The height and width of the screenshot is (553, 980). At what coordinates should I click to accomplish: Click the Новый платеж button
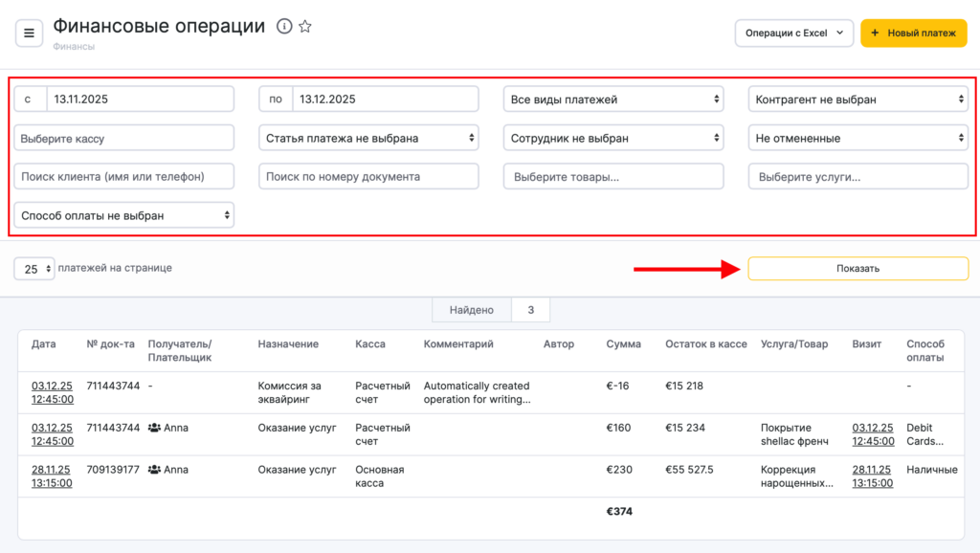pyautogui.click(x=913, y=33)
